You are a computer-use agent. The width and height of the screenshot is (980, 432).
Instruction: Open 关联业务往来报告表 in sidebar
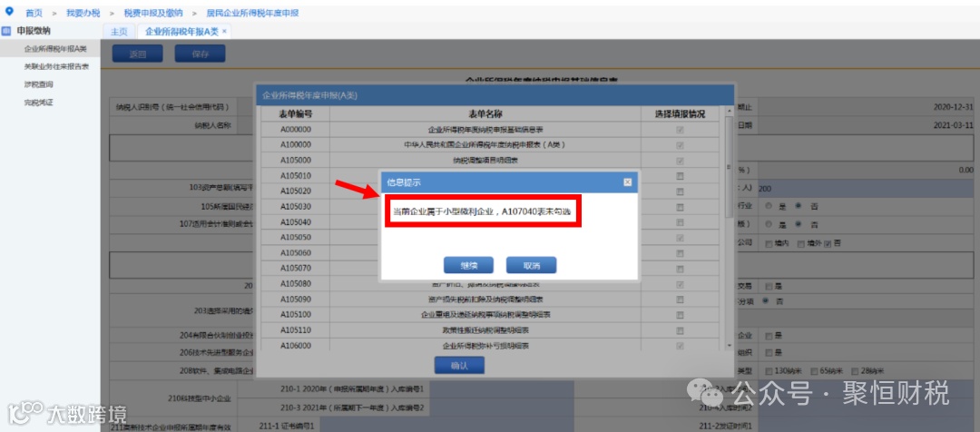coord(56,66)
